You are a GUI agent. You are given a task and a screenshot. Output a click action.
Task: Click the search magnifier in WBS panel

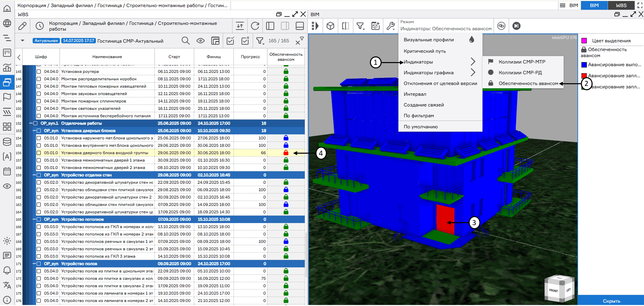185,41
